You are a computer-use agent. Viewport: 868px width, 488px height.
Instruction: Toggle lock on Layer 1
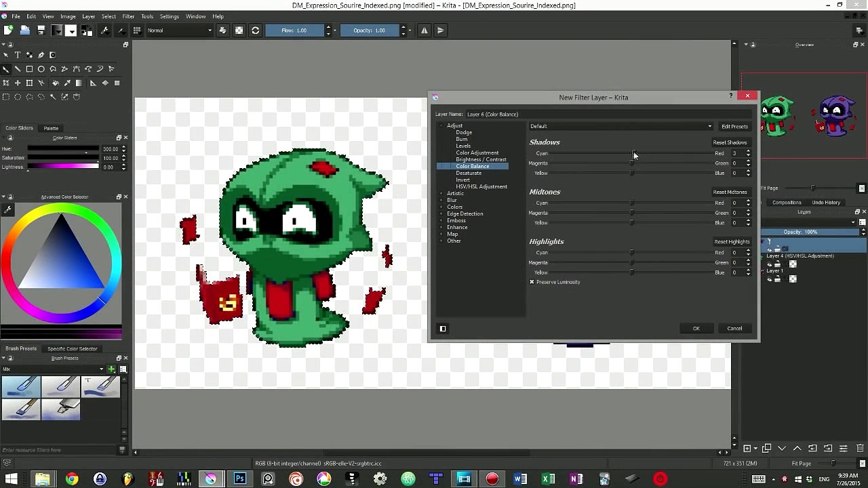pos(777,279)
